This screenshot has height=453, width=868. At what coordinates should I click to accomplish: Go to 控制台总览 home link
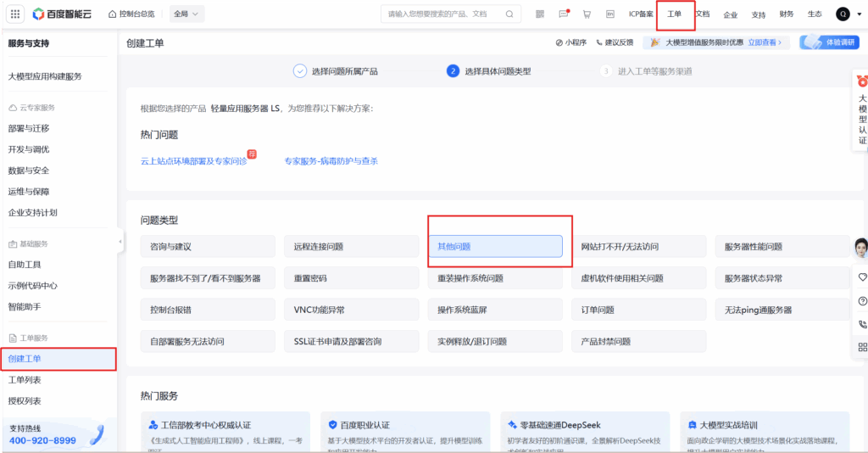click(x=131, y=14)
